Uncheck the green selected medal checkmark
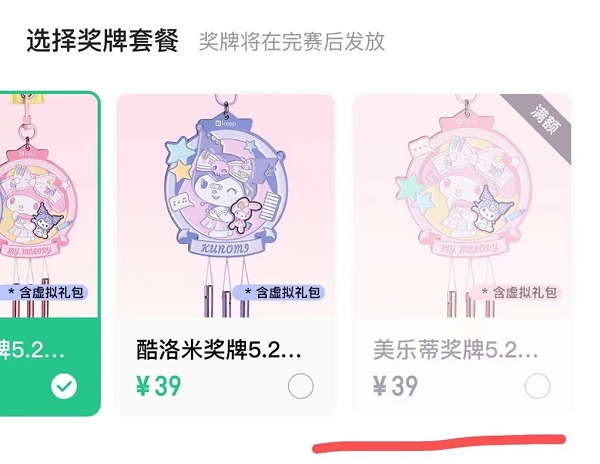600x464 pixels. pyautogui.click(x=64, y=386)
